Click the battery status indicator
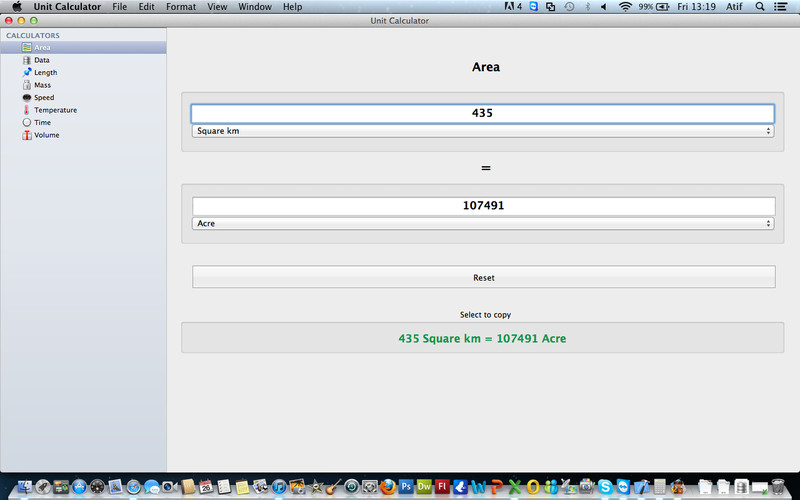Image resolution: width=800 pixels, height=500 pixels. 654,7
